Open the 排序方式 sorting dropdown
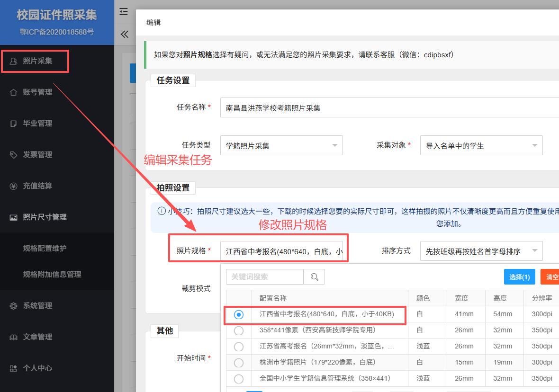 (x=481, y=251)
